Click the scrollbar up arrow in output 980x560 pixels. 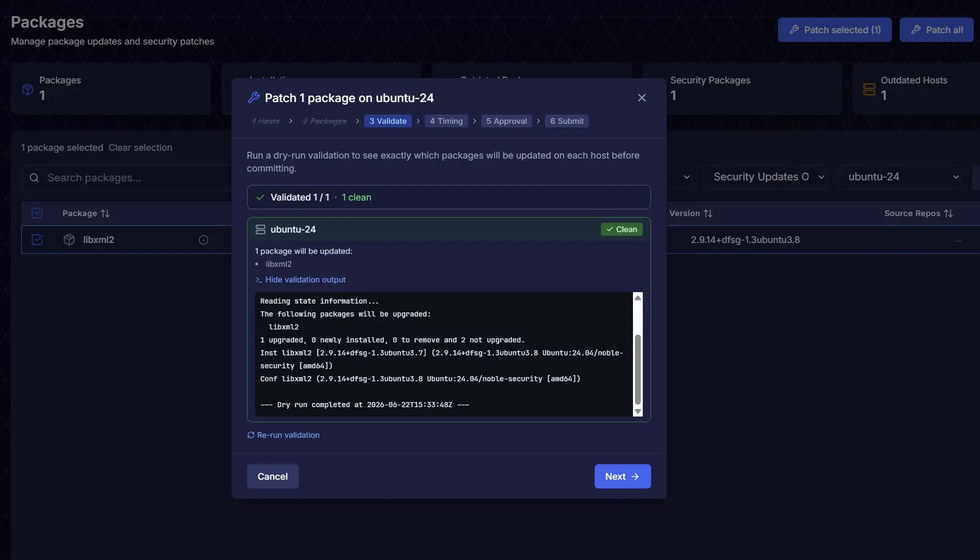(x=638, y=298)
